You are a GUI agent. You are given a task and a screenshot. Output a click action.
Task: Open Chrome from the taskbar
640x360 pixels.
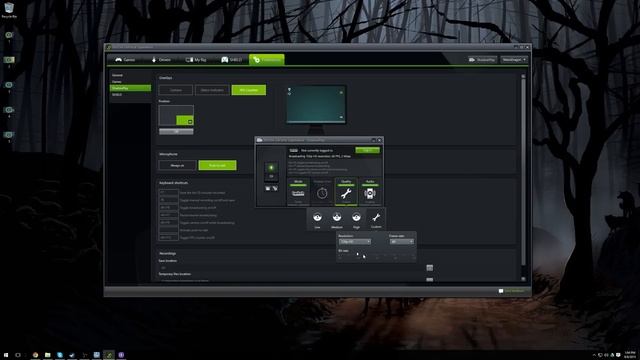[36, 355]
